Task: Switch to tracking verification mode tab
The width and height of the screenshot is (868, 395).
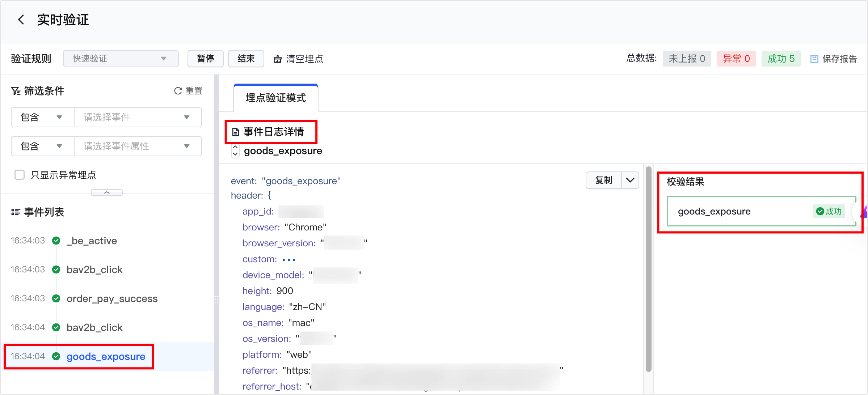Action: coord(275,98)
